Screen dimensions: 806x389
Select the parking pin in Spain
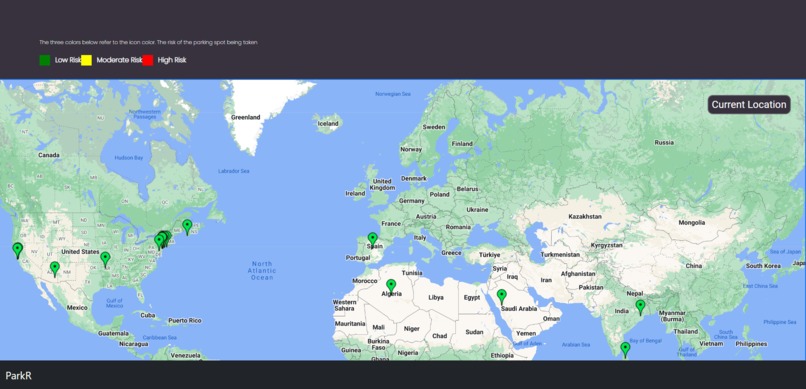372,240
